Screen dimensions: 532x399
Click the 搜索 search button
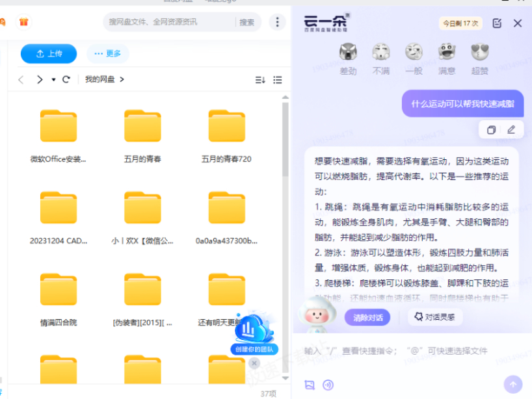[246, 22]
